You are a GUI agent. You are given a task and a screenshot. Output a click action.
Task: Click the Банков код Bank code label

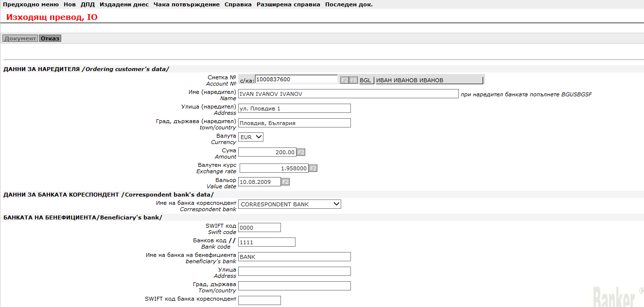214,243
